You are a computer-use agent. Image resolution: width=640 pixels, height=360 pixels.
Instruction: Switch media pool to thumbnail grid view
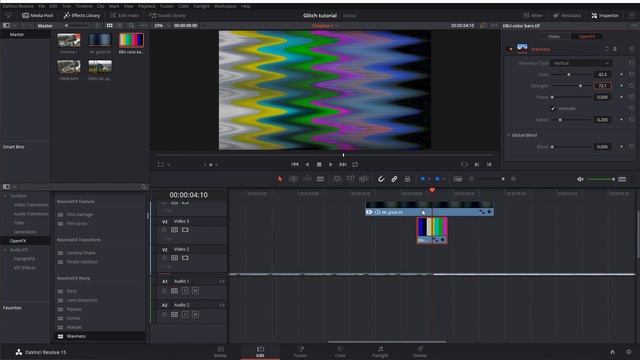tap(109, 25)
